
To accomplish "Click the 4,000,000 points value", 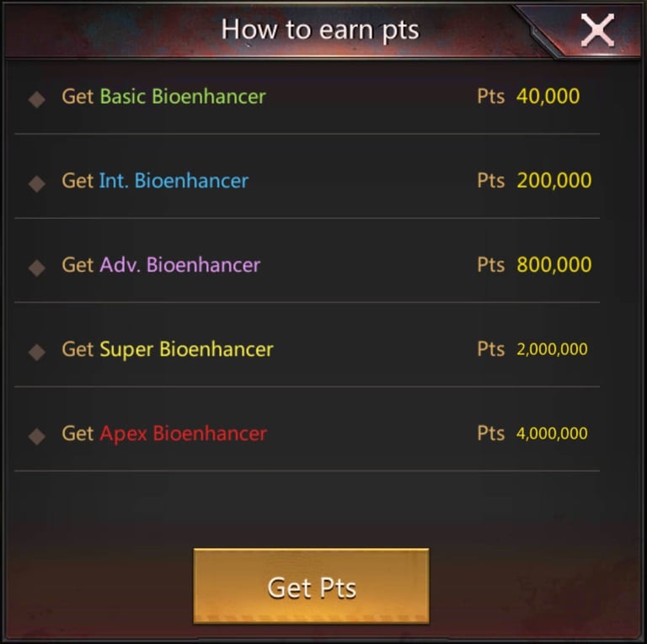I will (552, 434).
